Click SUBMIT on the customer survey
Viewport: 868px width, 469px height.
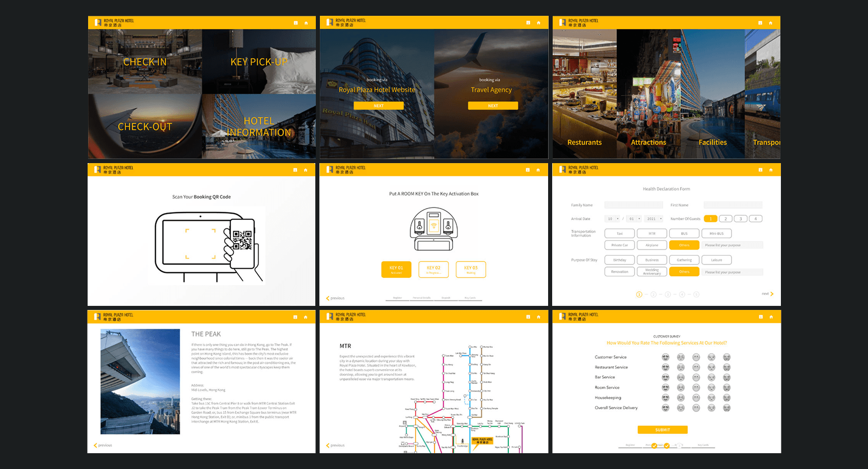tap(663, 430)
